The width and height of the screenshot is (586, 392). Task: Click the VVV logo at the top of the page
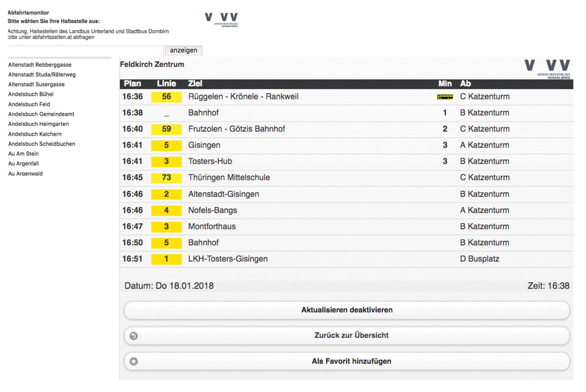[221, 19]
